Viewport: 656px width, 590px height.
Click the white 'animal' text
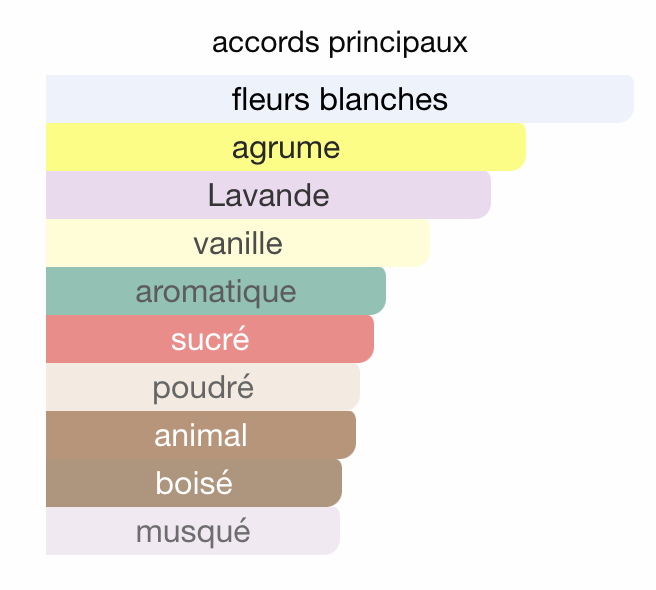[x=201, y=435]
